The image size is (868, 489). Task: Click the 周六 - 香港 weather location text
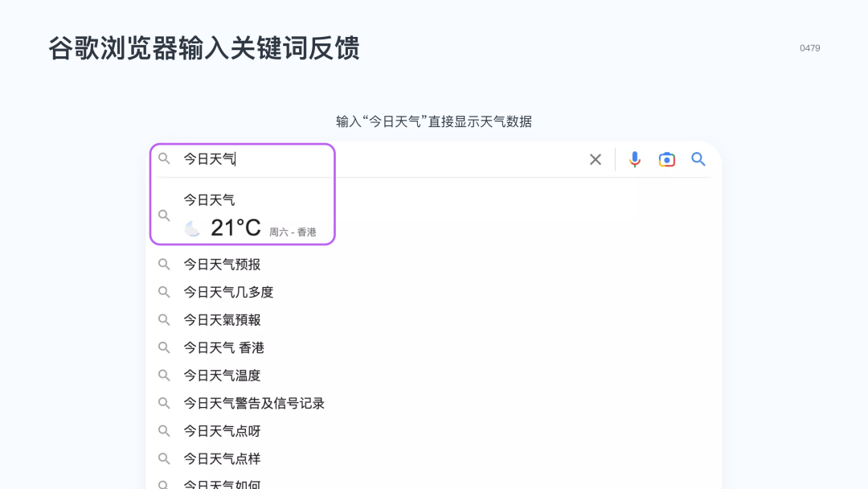click(x=293, y=232)
